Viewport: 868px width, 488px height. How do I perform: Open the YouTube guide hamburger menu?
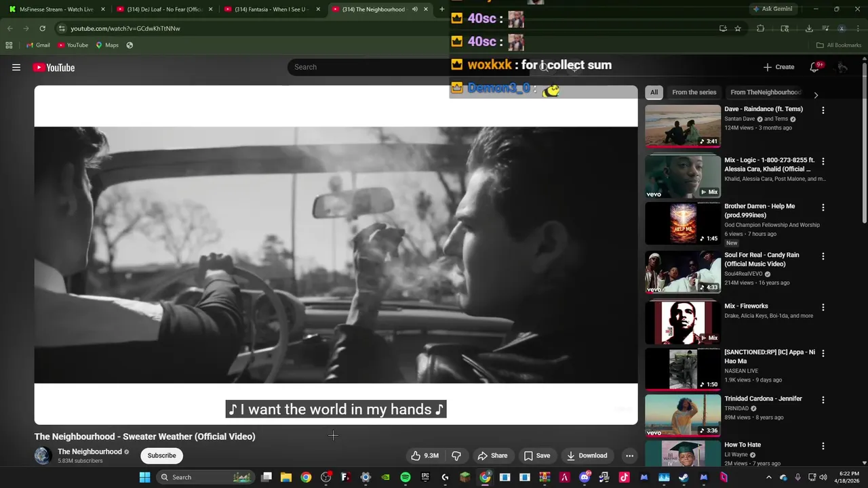(16, 67)
